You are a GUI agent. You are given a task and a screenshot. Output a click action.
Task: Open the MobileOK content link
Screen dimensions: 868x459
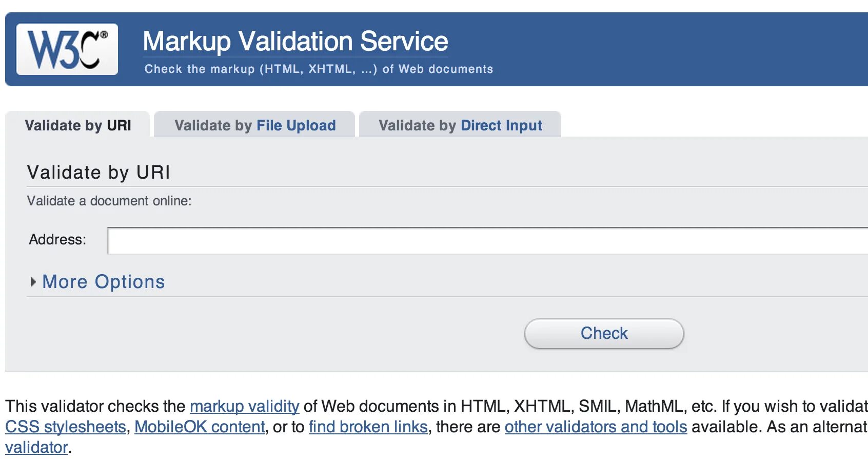tap(200, 427)
